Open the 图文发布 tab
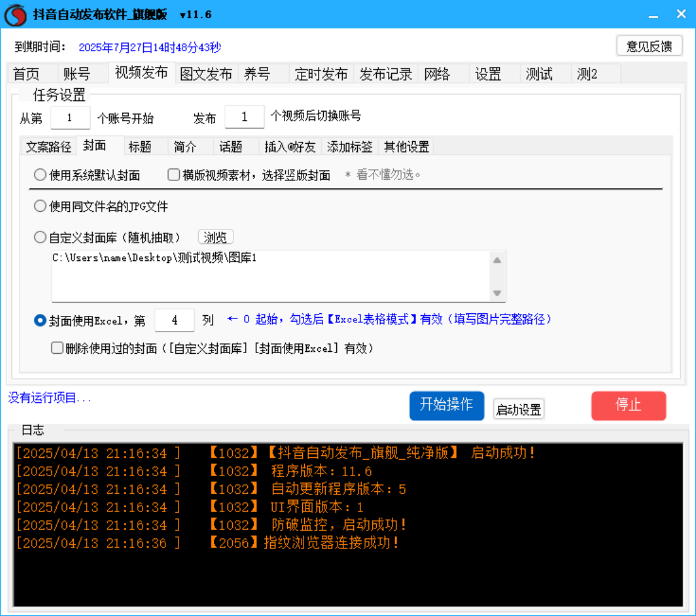This screenshot has width=696, height=616. tap(206, 74)
